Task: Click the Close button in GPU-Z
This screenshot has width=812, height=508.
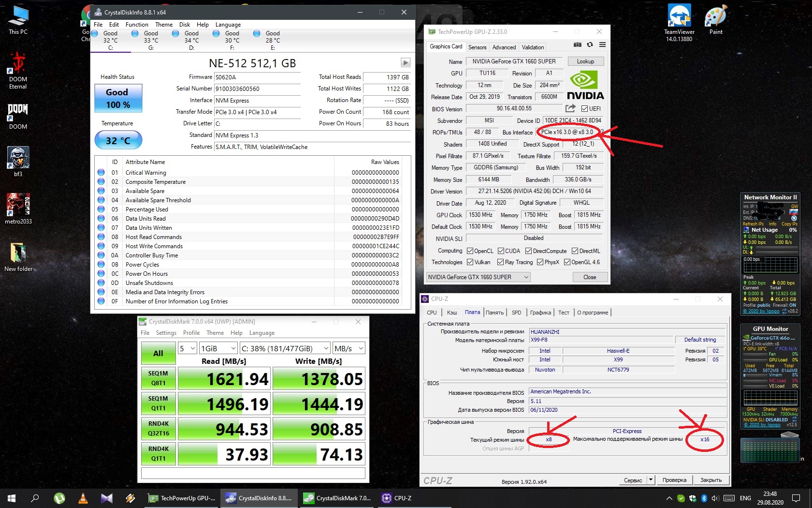Action: point(590,277)
